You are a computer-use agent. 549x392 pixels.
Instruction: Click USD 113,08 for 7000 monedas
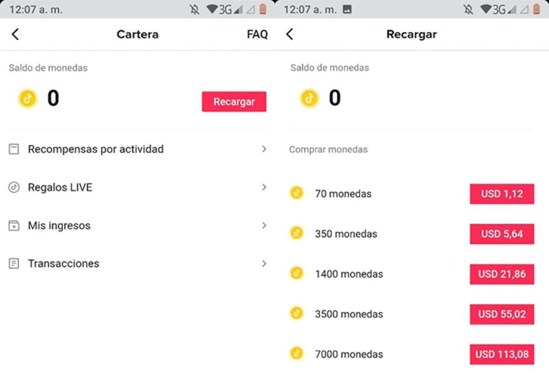point(501,354)
